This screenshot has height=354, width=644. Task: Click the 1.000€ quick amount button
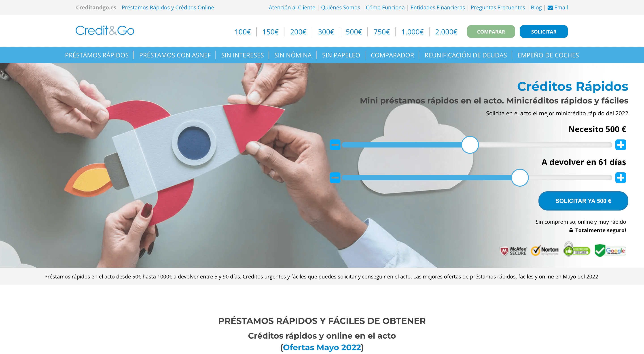pyautogui.click(x=412, y=31)
